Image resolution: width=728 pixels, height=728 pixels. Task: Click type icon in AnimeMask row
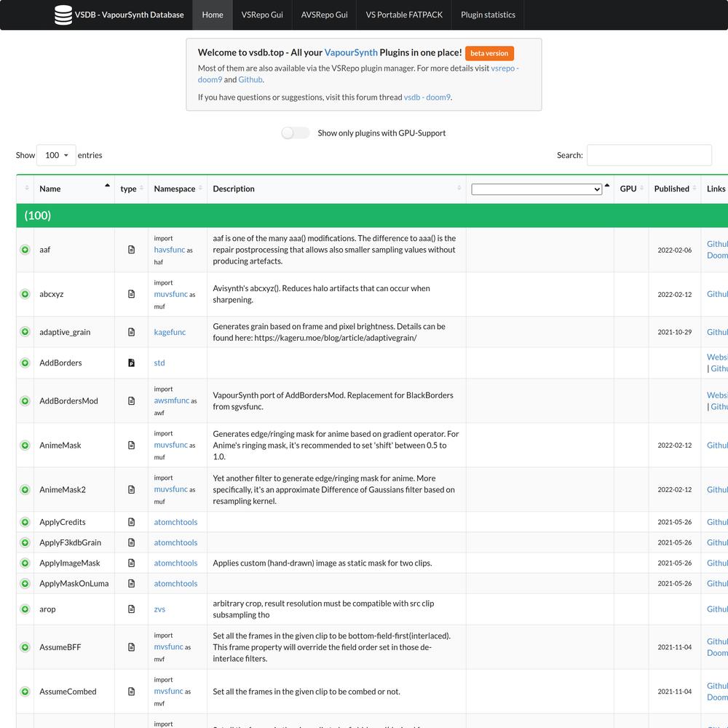131,446
